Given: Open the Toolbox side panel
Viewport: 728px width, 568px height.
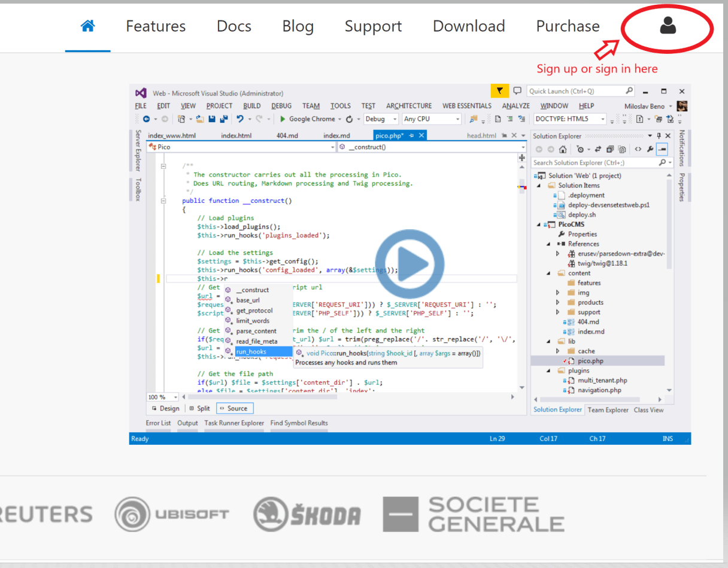Looking at the screenshot, I should [138, 189].
